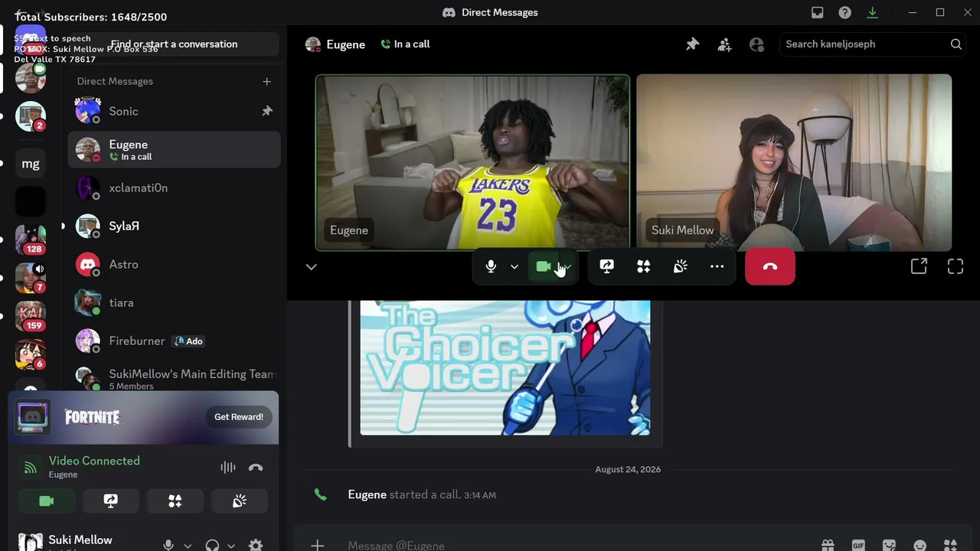This screenshot has height=551, width=980.
Task: Open the SylaЯ conversation
Action: point(174,227)
